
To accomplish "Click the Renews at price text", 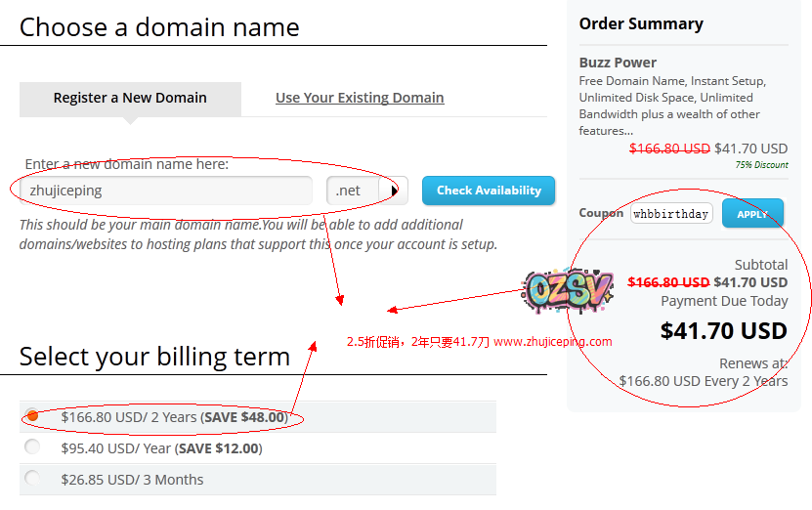I will pos(704,381).
